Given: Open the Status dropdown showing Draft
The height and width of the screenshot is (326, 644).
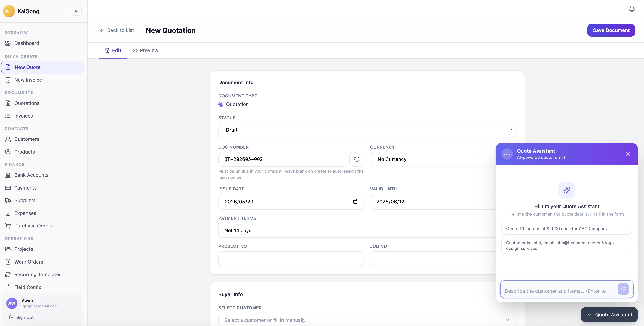Looking at the screenshot, I should click(x=367, y=130).
